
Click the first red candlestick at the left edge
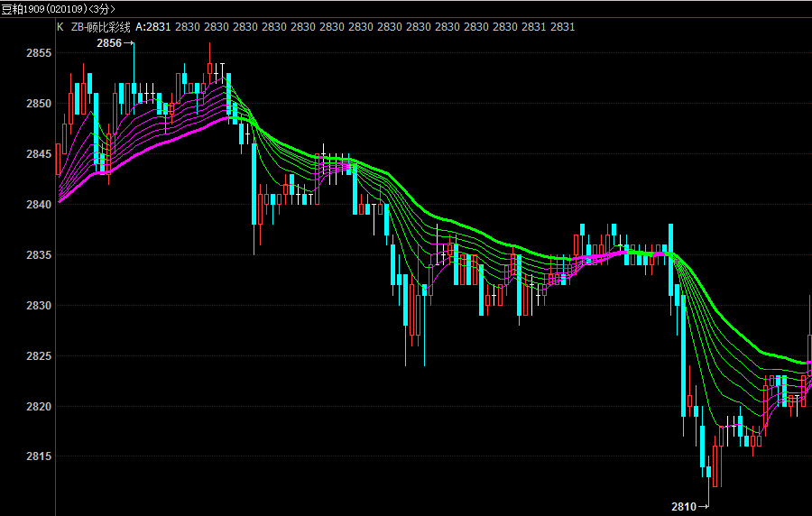click(59, 159)
